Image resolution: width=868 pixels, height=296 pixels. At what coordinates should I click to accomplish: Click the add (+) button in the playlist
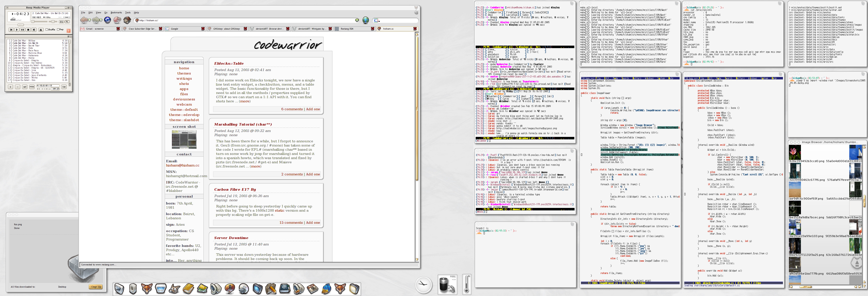[10, 87]
